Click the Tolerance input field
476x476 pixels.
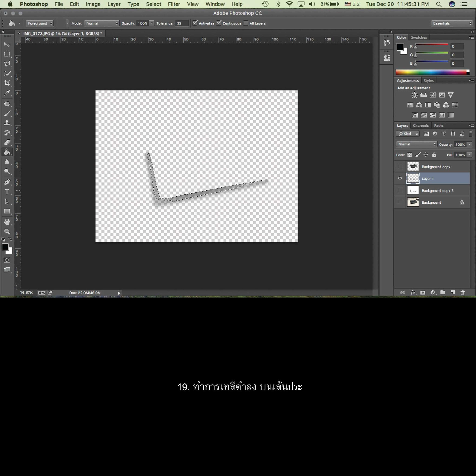[182, 23]
